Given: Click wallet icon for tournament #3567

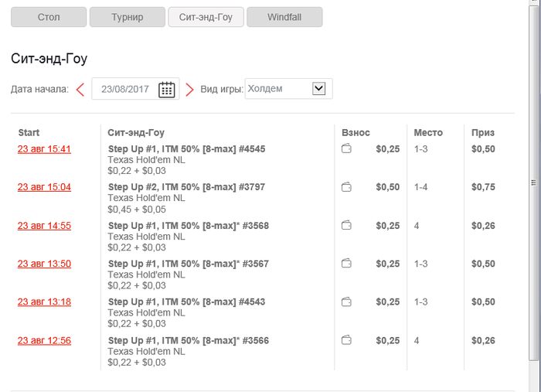Looking at the screenshot, I should (347, 264).
